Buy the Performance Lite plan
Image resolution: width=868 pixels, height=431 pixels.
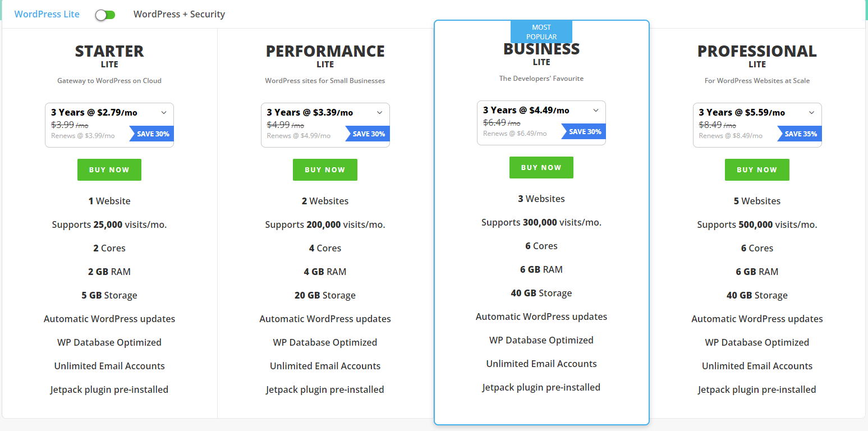pos(325,170)
